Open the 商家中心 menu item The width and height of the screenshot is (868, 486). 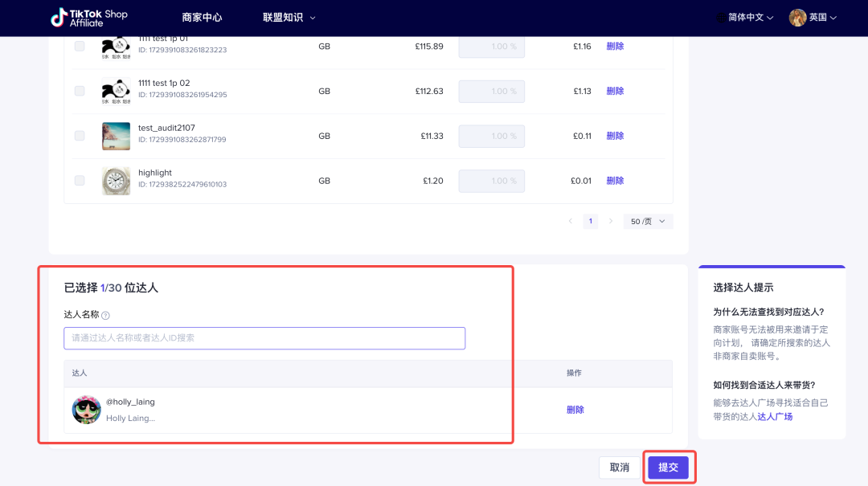point(202,18)
